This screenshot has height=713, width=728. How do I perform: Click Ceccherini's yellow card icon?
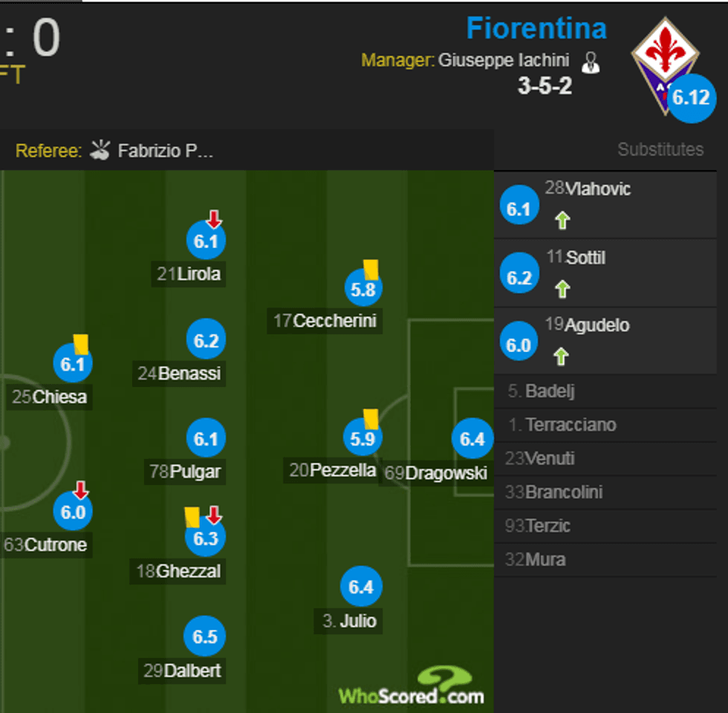[371, 269]
